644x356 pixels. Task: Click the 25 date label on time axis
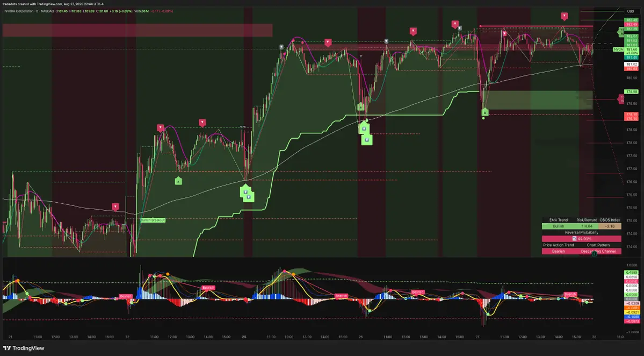coord(244,337)
